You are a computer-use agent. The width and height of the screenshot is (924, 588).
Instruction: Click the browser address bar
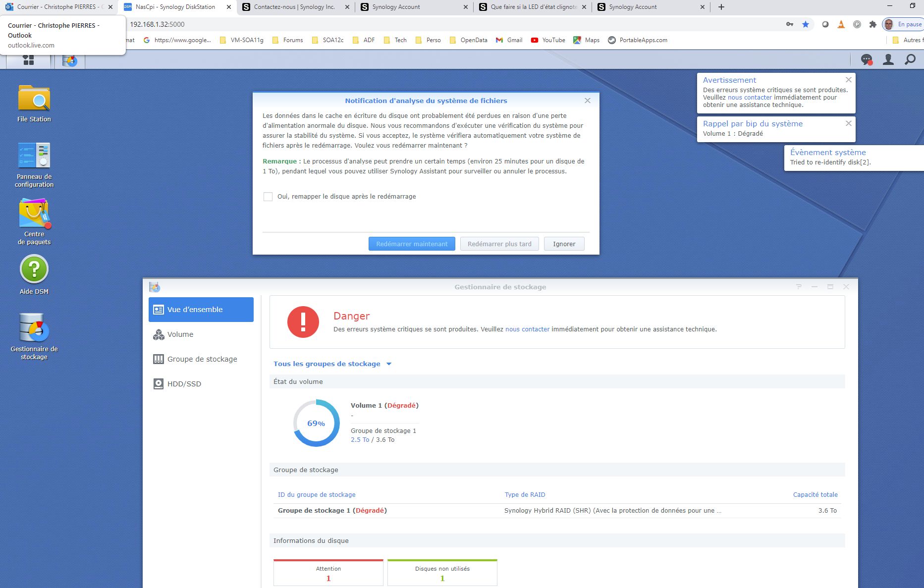[x=446, y=24]
